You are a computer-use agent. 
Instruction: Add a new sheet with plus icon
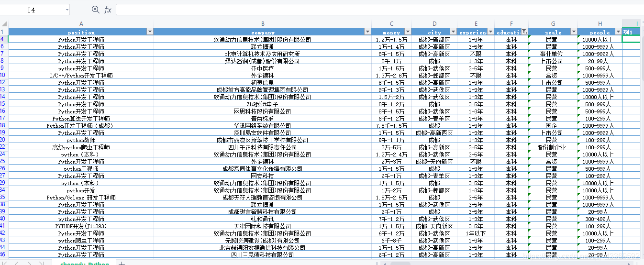(x=122, y=264)
